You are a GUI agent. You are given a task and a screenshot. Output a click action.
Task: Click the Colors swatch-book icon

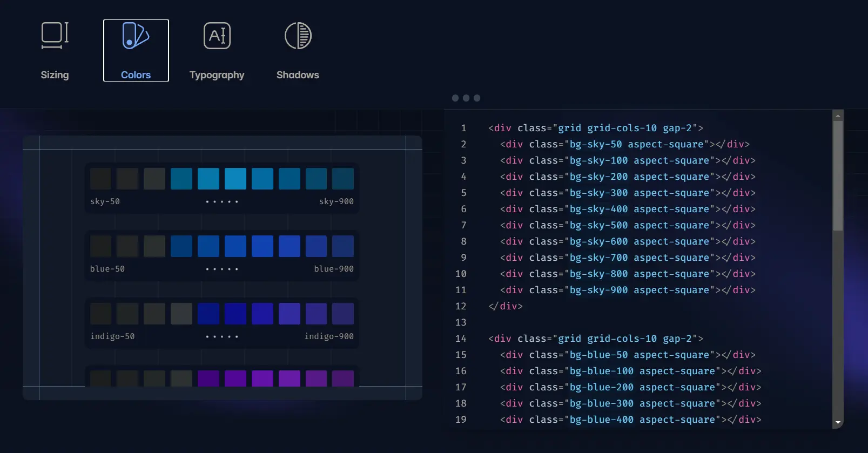[136, 36]
